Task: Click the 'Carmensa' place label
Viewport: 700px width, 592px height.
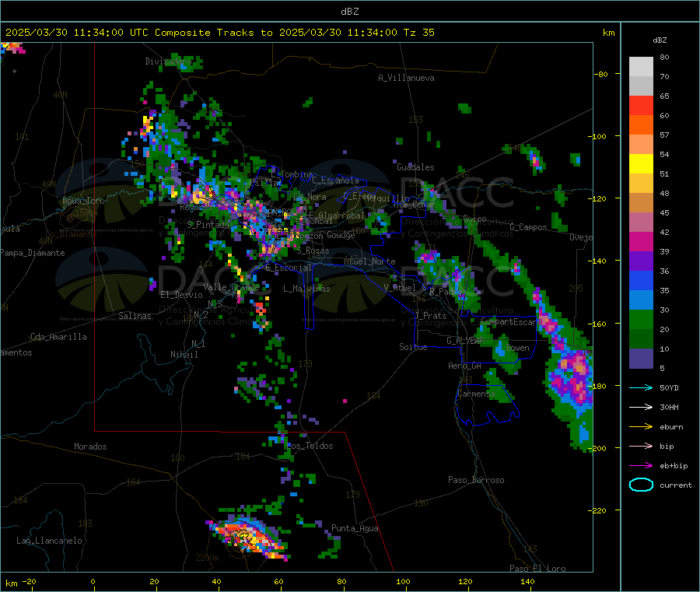Action: pos(476,394)
